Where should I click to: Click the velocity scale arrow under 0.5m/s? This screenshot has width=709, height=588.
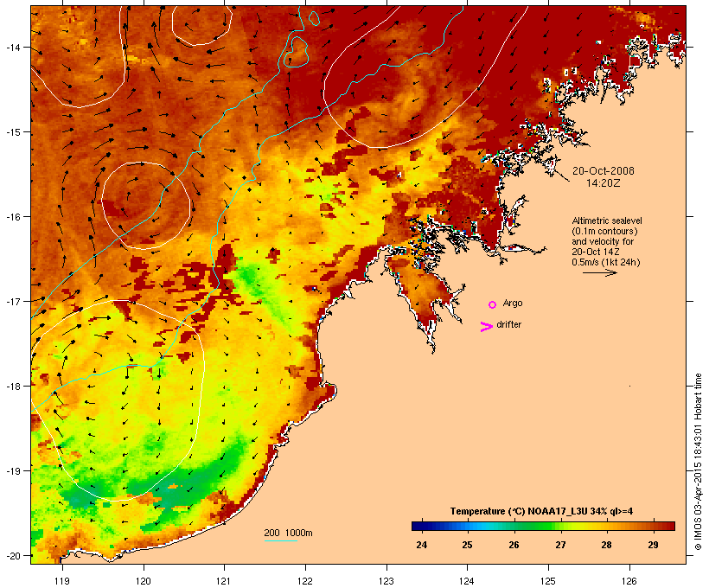pos(599,272)
